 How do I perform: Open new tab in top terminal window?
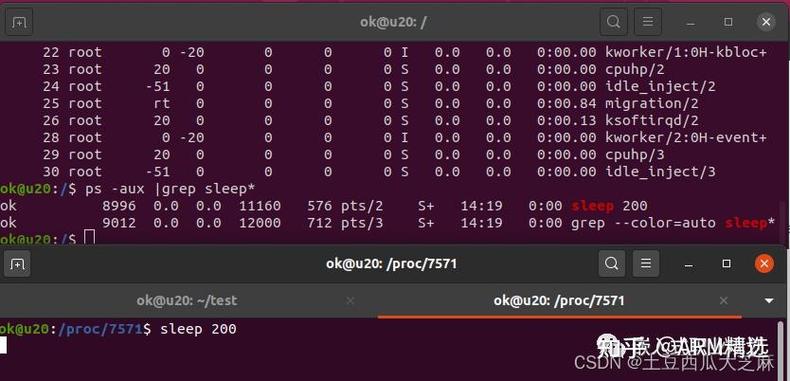(x=19, y=22)
